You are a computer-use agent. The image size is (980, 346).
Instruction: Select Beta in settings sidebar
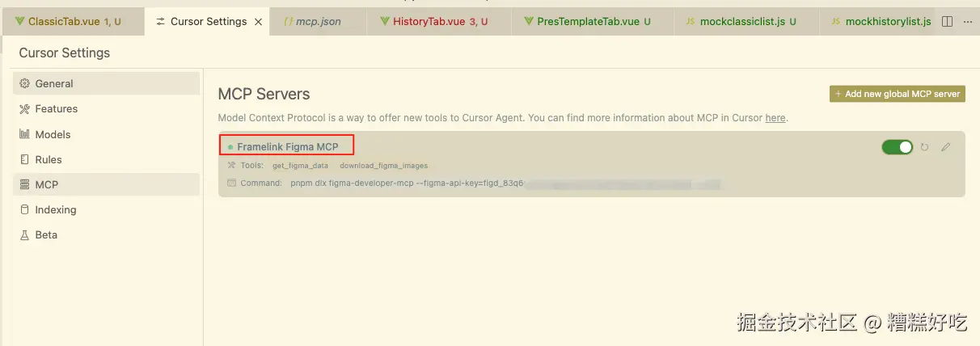[x=106, y=234]
